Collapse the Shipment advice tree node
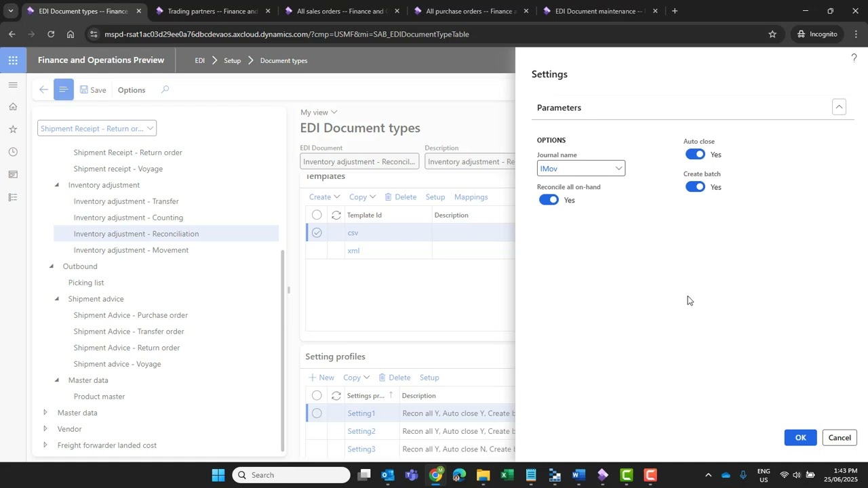This screenshot has width=868, height=488. pos(57,299)
